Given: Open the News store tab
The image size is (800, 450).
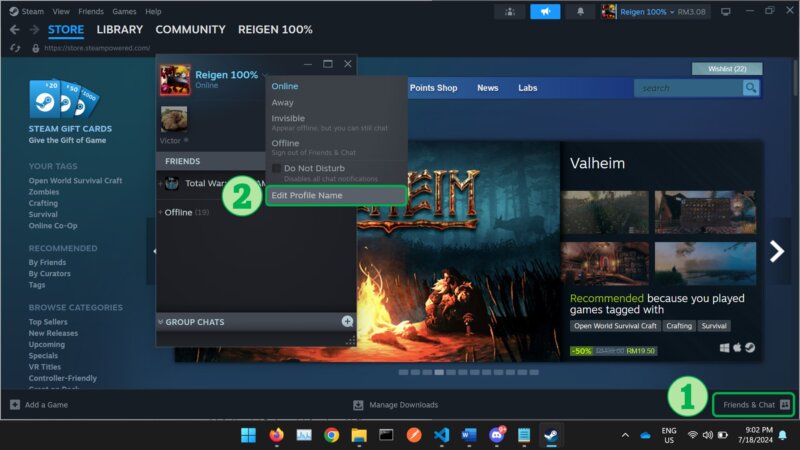Looking at the screenshot, I should tap(487, 88).
